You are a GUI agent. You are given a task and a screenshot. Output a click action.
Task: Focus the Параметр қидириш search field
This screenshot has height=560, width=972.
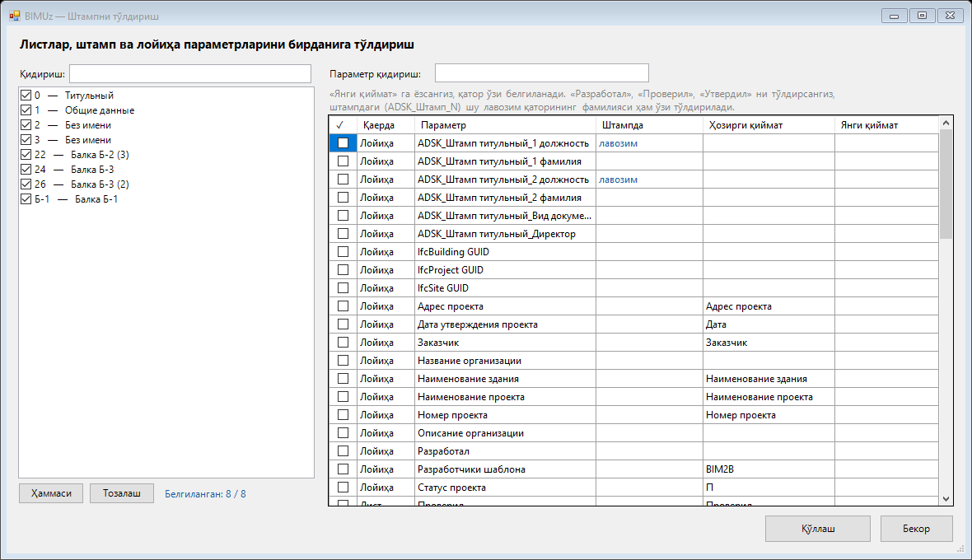542,73
